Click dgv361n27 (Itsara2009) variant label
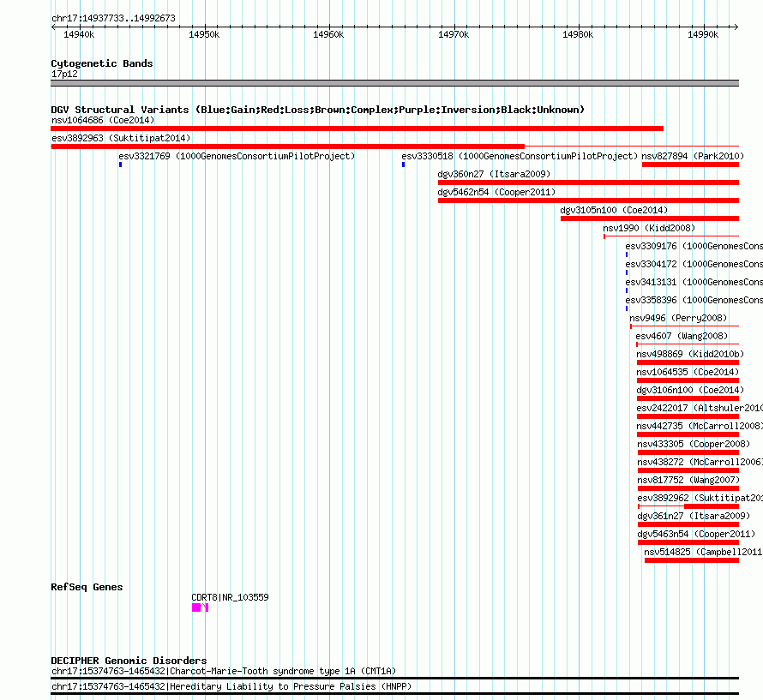 694,516
